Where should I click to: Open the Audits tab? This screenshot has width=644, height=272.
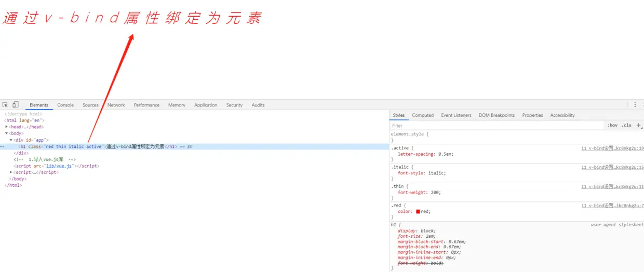pos(258,105)
